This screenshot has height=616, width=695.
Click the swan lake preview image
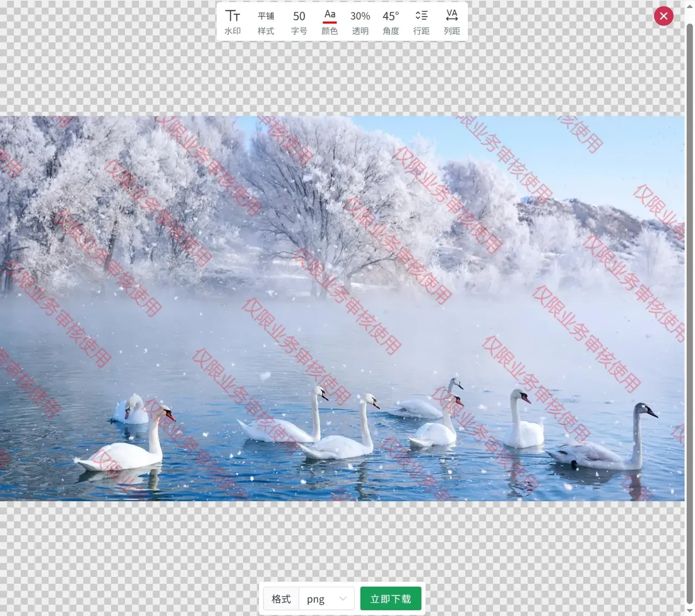click(x=342, y=326)
